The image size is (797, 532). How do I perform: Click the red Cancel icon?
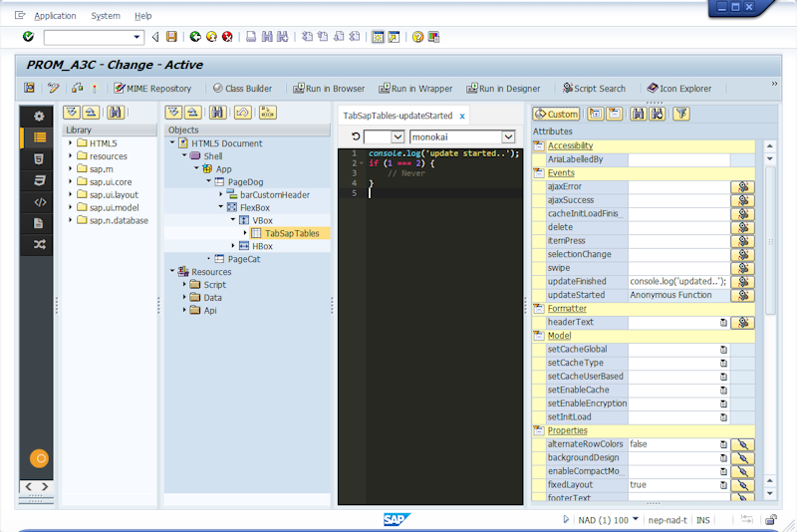[x=227, y=37]
